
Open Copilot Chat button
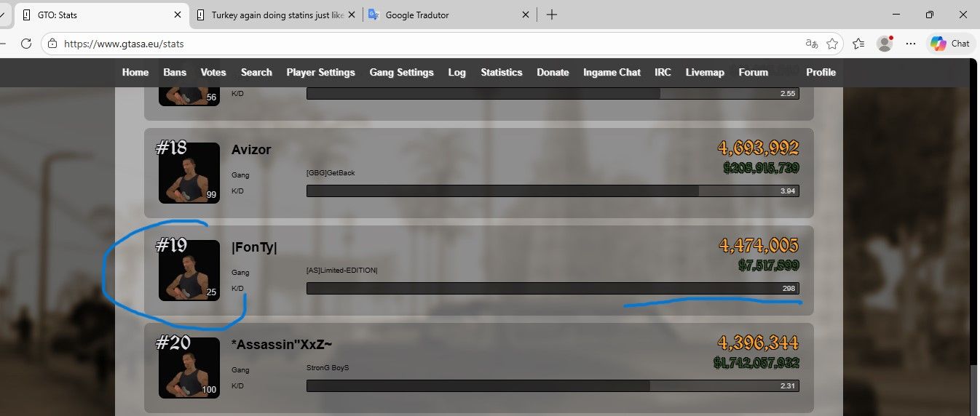coord(951,44)
